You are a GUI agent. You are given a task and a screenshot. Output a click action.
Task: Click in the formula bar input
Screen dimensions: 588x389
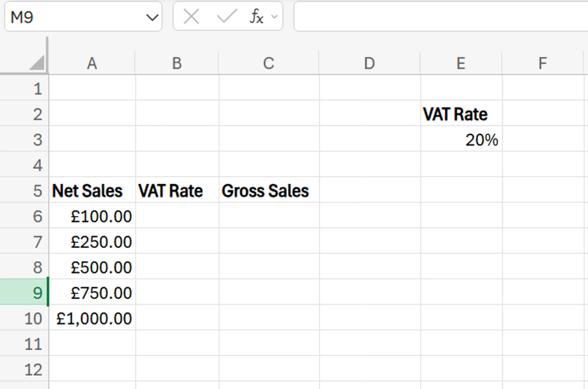[439, 17]
